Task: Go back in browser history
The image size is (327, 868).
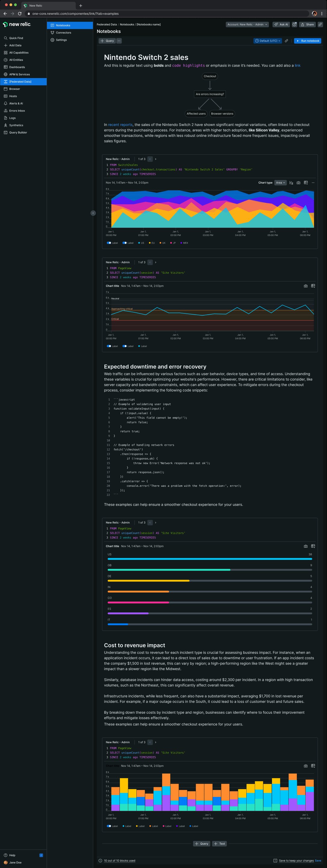Action: pyautogui.click(x=5, y=14)
